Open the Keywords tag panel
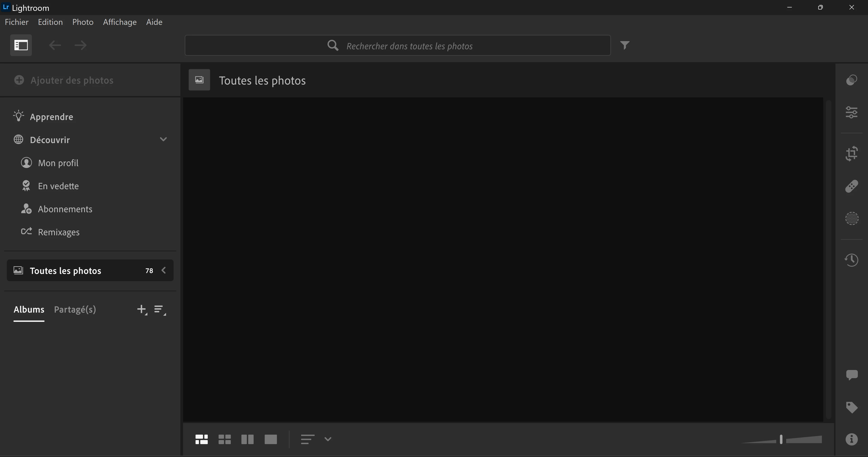The image size is (868, 457). [851, 408]
